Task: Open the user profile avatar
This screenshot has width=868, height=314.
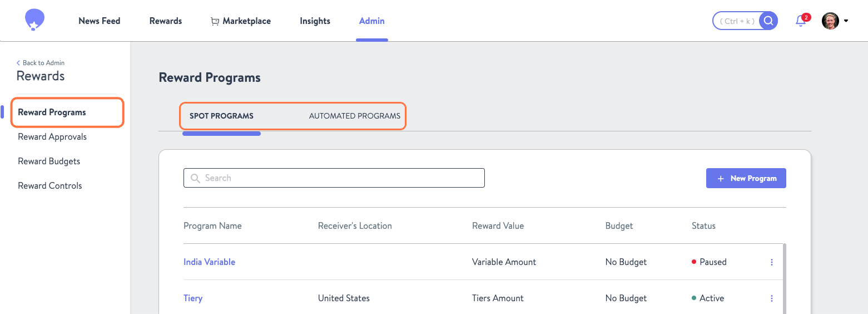Action: coord(830,21)
